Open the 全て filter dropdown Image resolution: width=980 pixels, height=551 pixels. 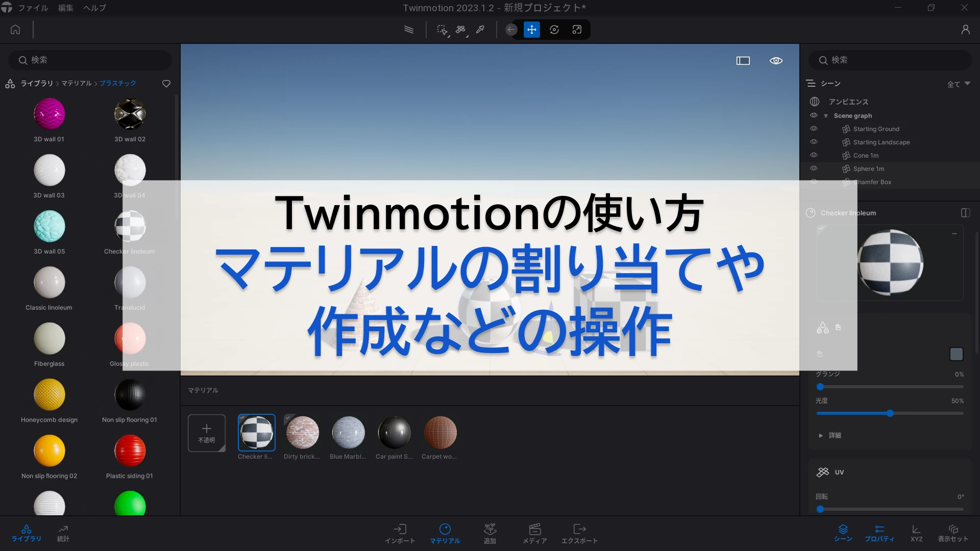click(x=959, y=84)
